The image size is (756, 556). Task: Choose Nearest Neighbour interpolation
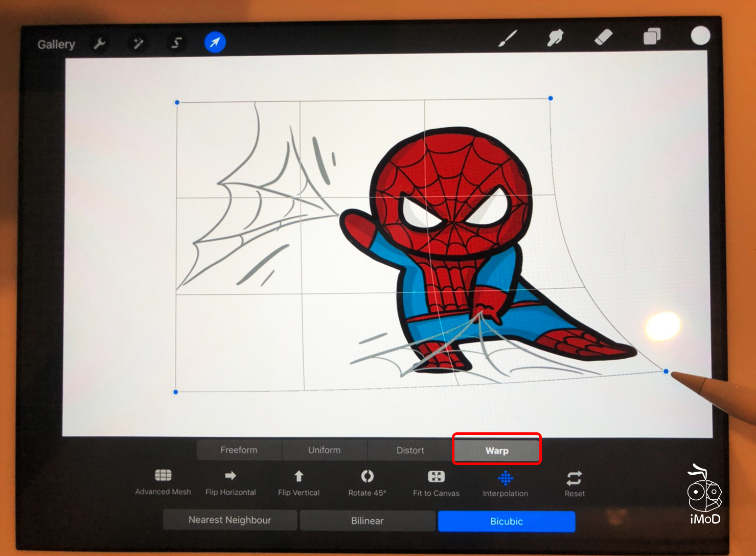click(x=230, y=520)
